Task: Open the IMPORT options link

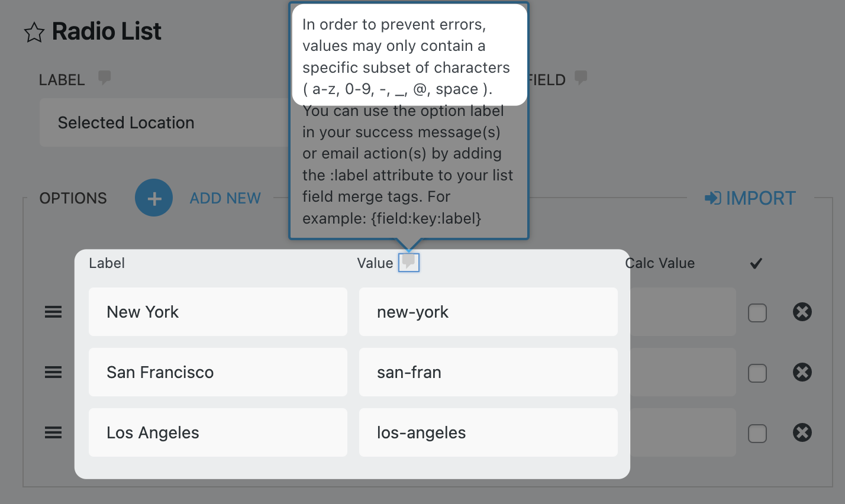Action: click(x=750, y=198)
